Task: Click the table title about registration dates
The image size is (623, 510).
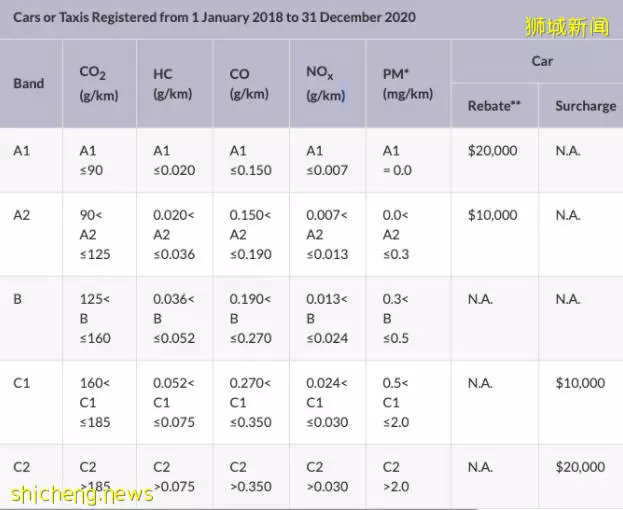Action: (x=215, y=17)
